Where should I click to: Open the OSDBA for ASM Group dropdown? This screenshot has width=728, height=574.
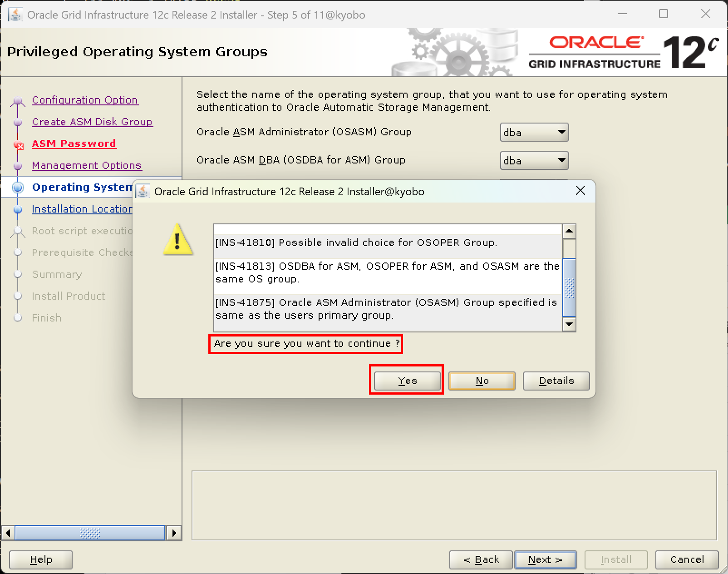534,160
